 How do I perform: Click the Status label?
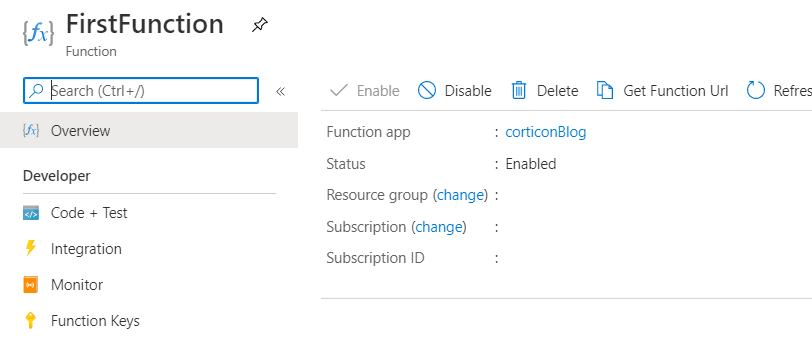tap(346, 164)
